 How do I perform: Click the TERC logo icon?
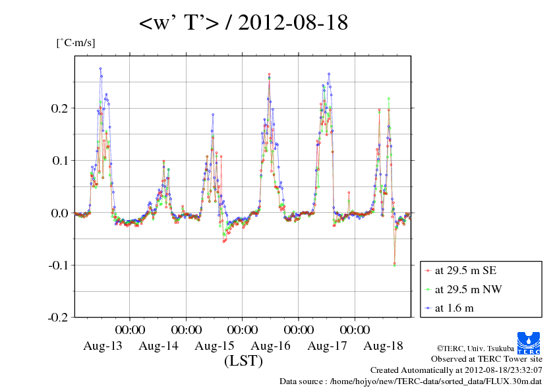(529, 343)
